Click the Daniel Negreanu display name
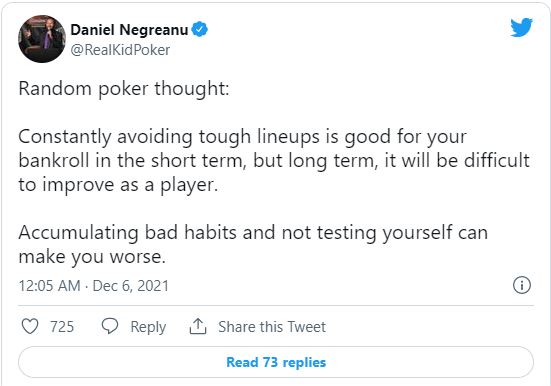This screenshot has height=386, width=551. point(129,30)
